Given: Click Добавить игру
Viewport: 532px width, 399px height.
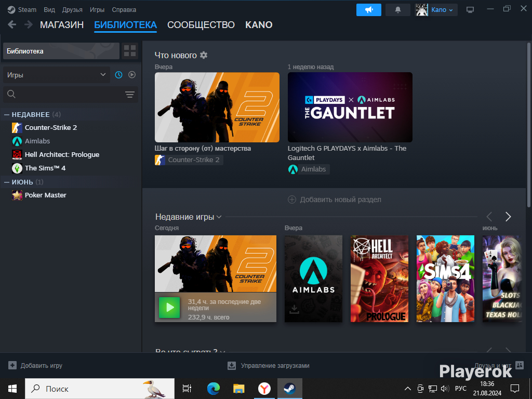Looking at the screenshot, I should coord(35,365).
